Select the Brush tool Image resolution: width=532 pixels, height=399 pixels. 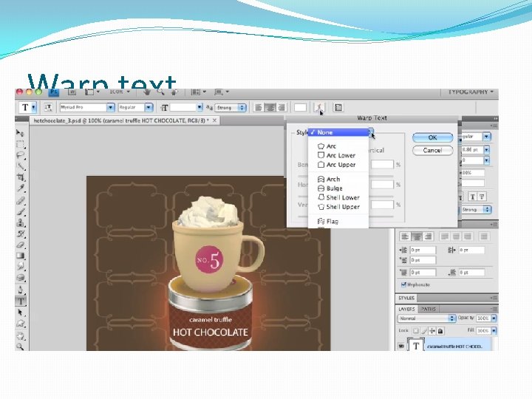tap(21, 212)
